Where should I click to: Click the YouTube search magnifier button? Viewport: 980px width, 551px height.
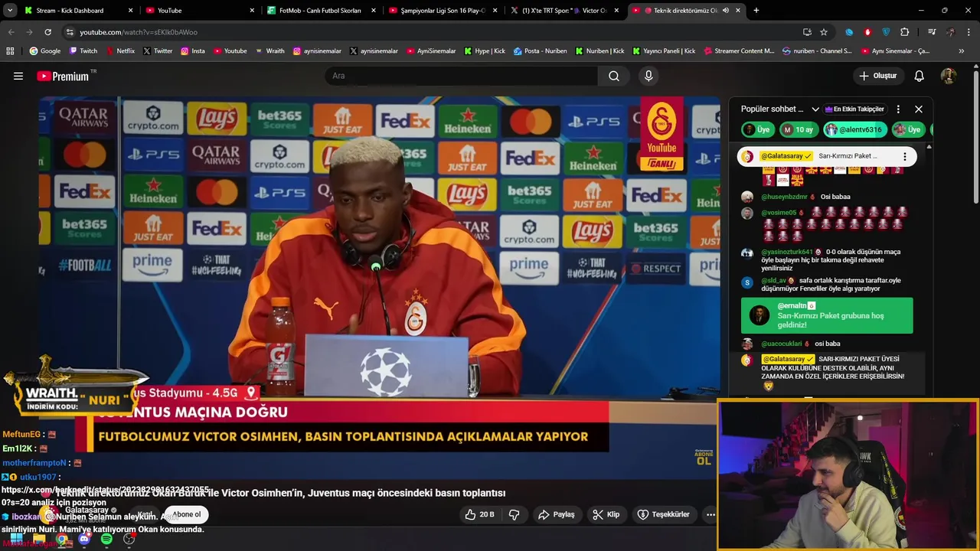[x=614, y=76]
